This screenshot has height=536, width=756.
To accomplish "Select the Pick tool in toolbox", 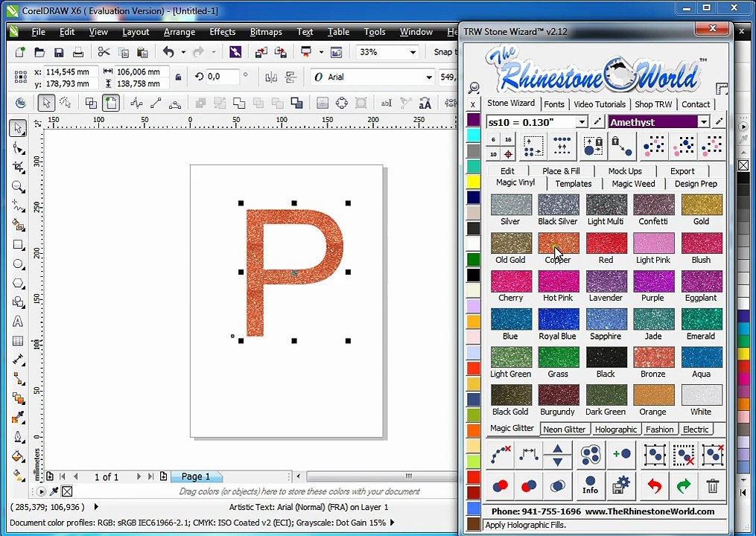I will coord(18,128).
